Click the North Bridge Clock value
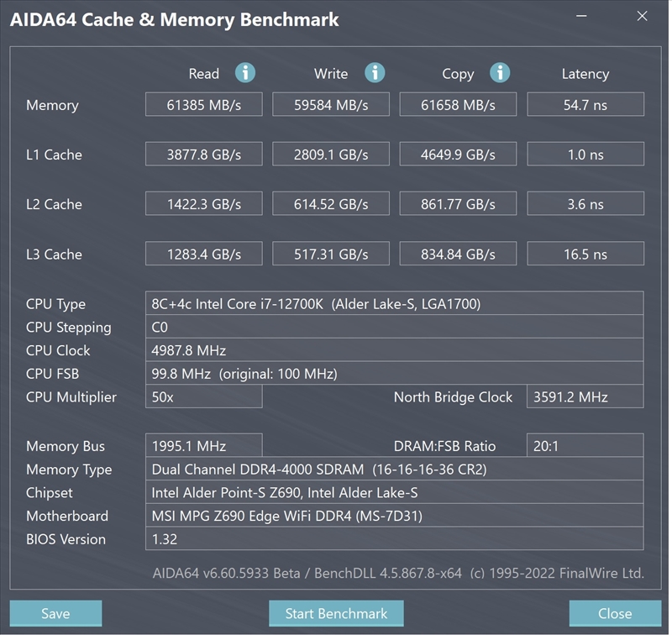The image size is (672, 635). [x=585, y=396]
